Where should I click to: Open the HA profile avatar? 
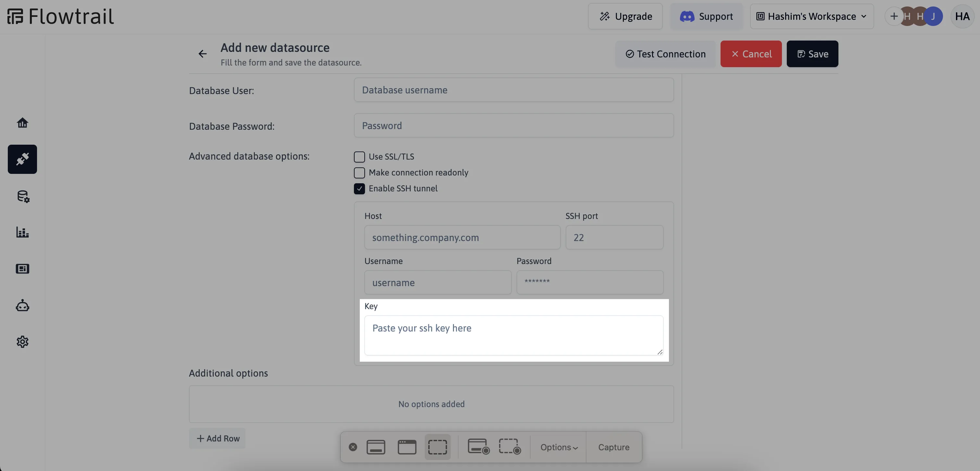click(962, 16)
